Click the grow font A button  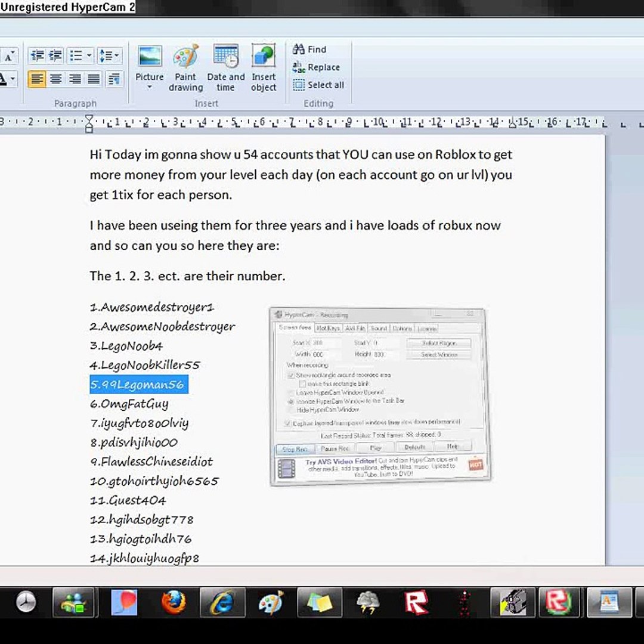coord(9,55)
